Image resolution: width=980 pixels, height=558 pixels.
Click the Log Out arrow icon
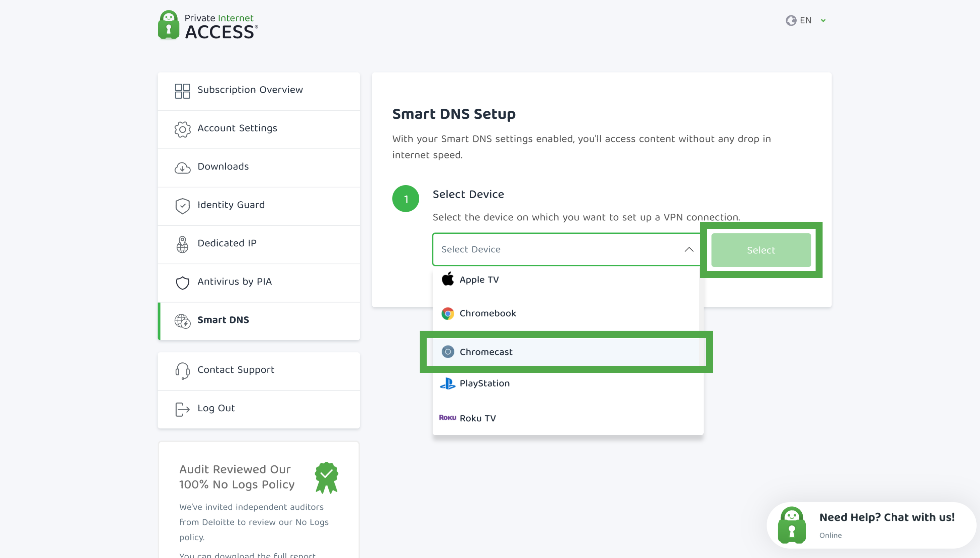click(182, 409)
